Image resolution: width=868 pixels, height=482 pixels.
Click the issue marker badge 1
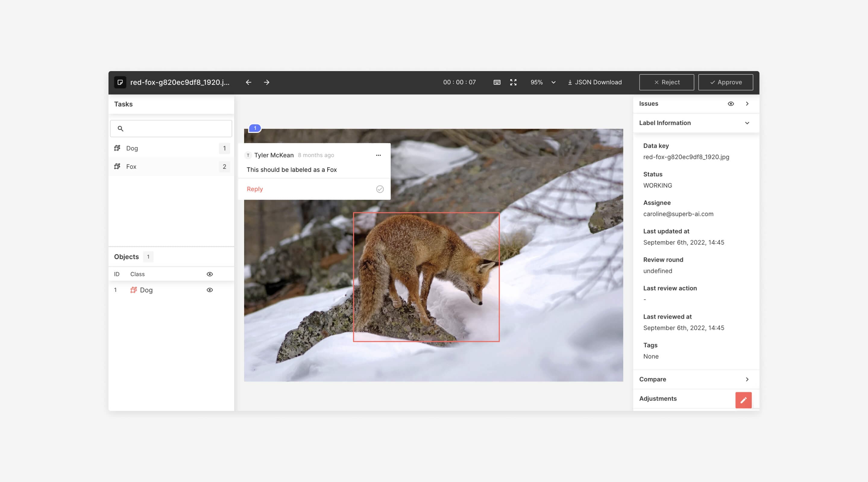pos(255,128)
